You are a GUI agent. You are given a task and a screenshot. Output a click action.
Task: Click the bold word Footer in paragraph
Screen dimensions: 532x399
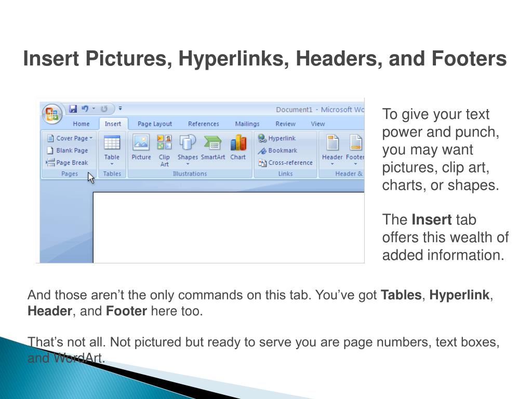(127, 311)
